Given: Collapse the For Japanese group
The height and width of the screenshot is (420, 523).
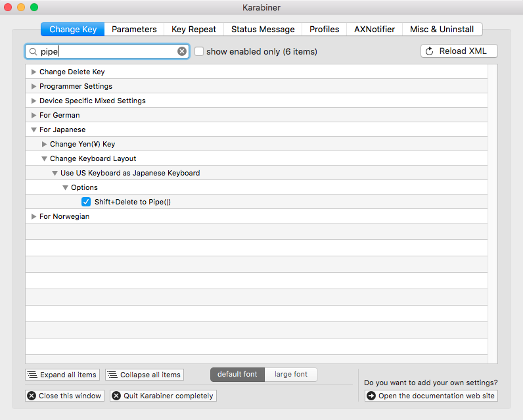Looking at the screenshot, I should 34,129.
